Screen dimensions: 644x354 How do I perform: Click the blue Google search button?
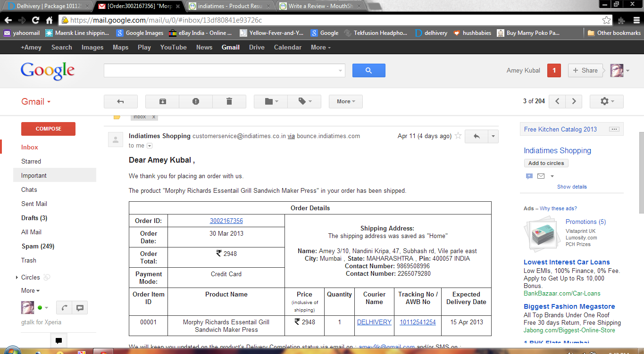[x=368, y=70]
